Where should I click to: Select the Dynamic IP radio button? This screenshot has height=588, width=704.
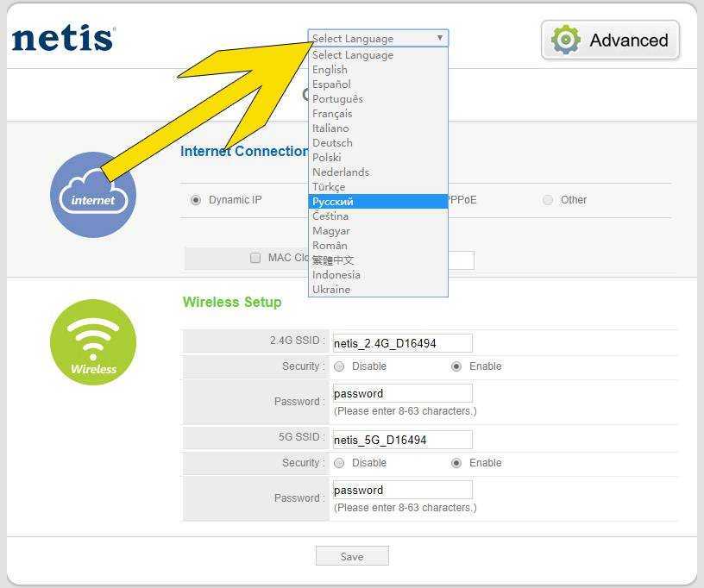coord(196,200)
